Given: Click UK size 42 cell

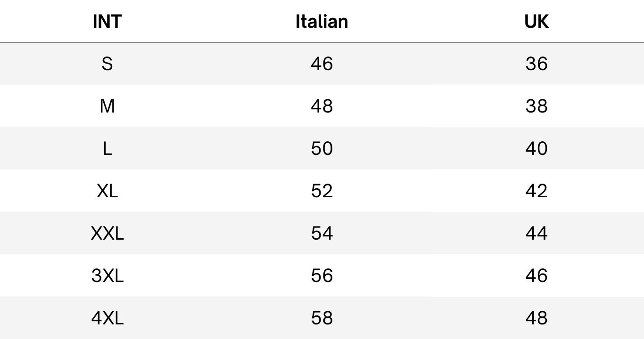Looking at the screenshot, I should 537,191.
